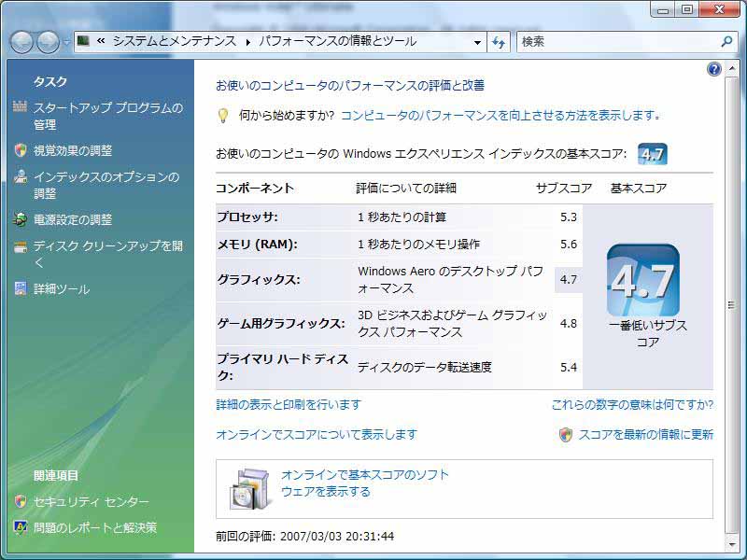Viewport: 747px width, 560px height.
Task: Open the address bar history dropdown
Action: (x=477, y=42)
